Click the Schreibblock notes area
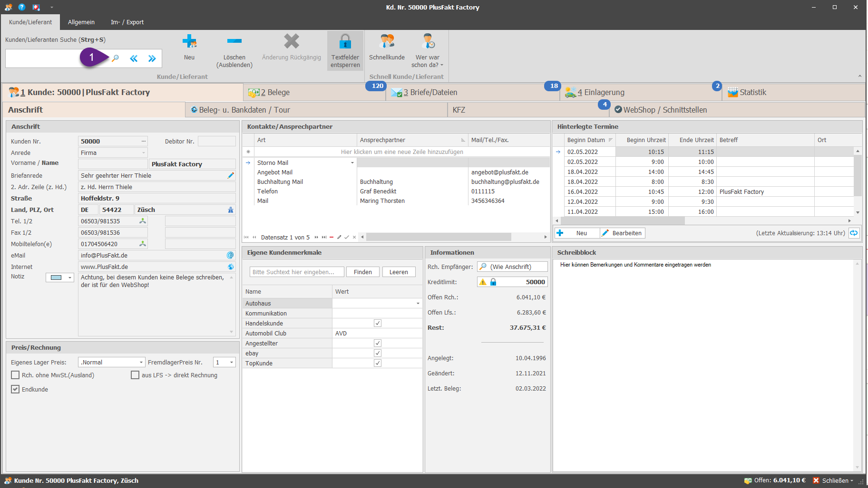Screen dimensions: 868x488 pyautogui.click(x=704, y=366)
